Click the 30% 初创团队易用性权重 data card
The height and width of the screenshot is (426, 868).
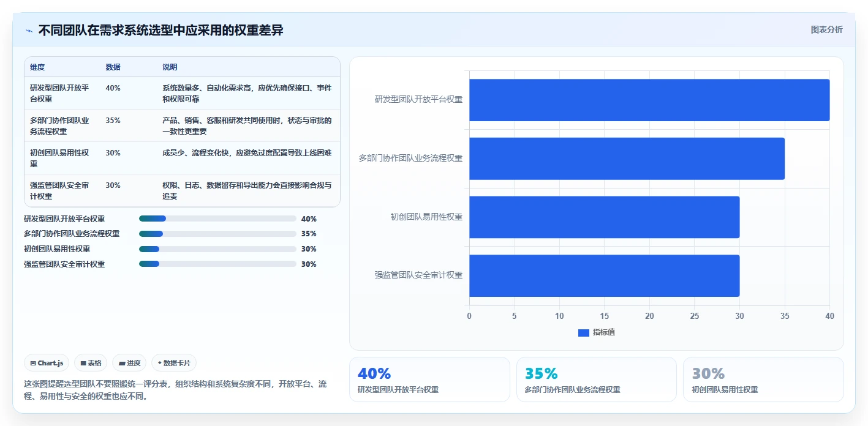(763, 379)
